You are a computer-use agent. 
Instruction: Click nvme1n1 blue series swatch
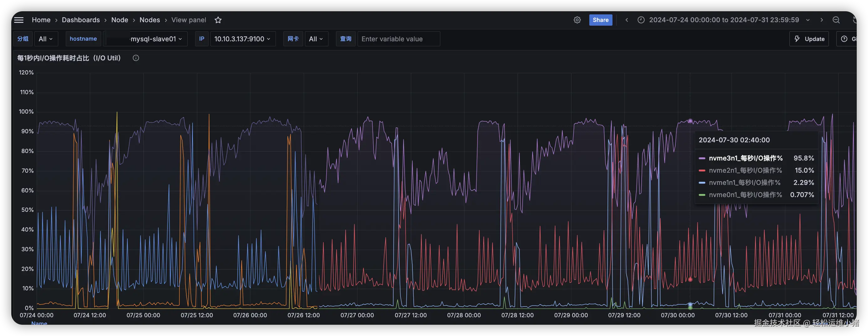[x=702, y=182]
